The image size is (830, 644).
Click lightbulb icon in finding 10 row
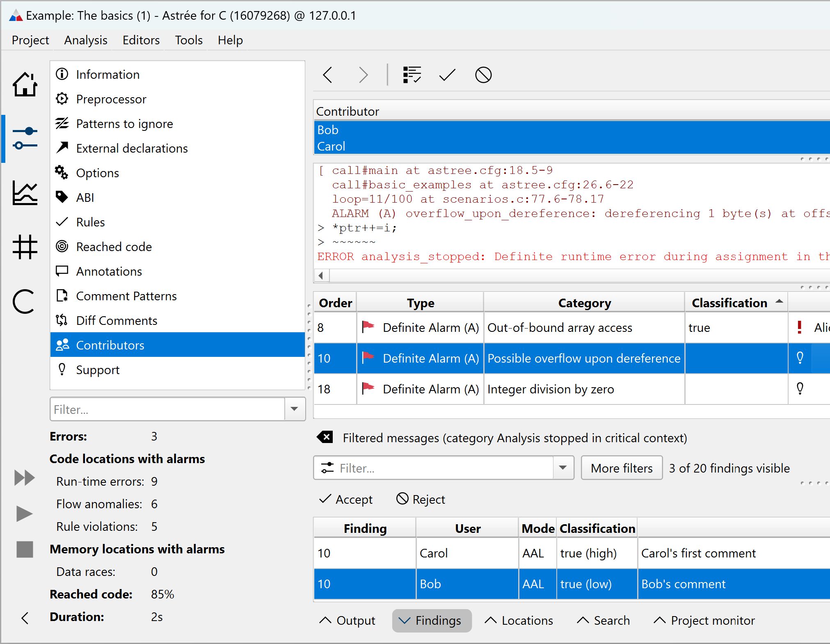800,358
